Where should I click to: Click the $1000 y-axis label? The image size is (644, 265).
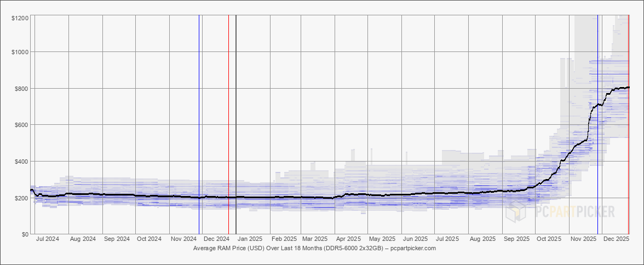(x=20, y=52)
